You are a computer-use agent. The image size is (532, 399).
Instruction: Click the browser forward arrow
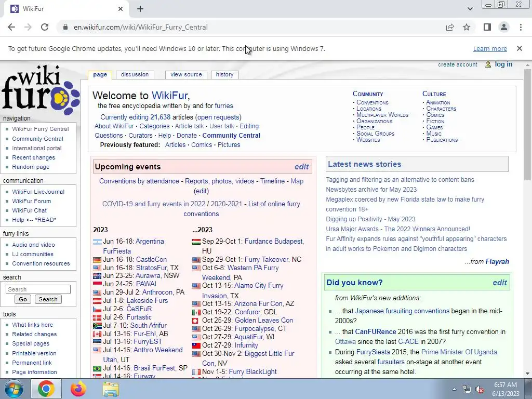pyautogui.click(x=28, y=27)
